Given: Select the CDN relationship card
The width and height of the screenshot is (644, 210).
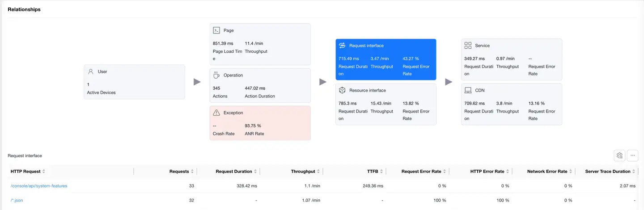Looking at the screenshot, I should (511, 104).
